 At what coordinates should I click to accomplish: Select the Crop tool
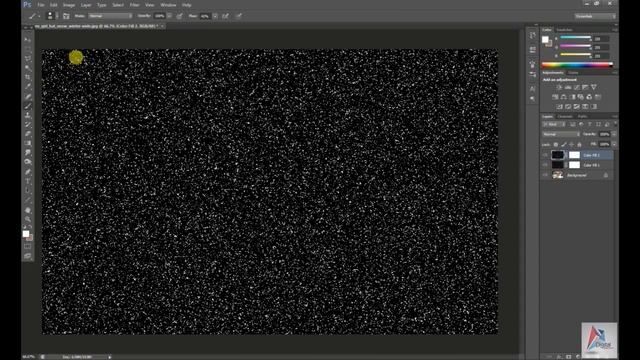28,77
